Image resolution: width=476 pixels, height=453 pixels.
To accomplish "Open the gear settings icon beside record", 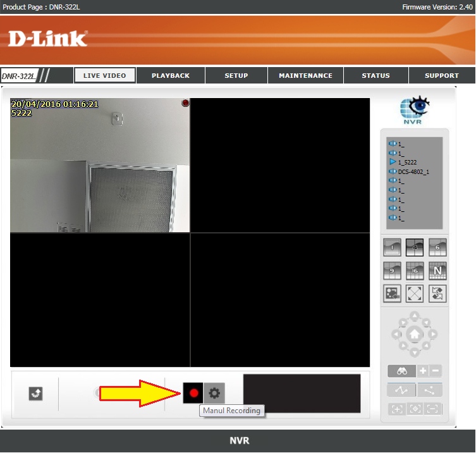I will pos(214,393).
